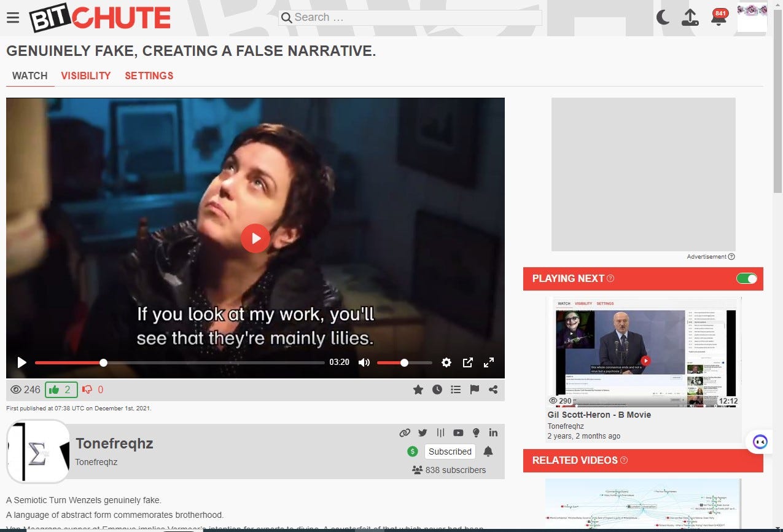Screen dimensions: 783x532
Task: Like the video with thumbs up
Action: coord(61,389)
